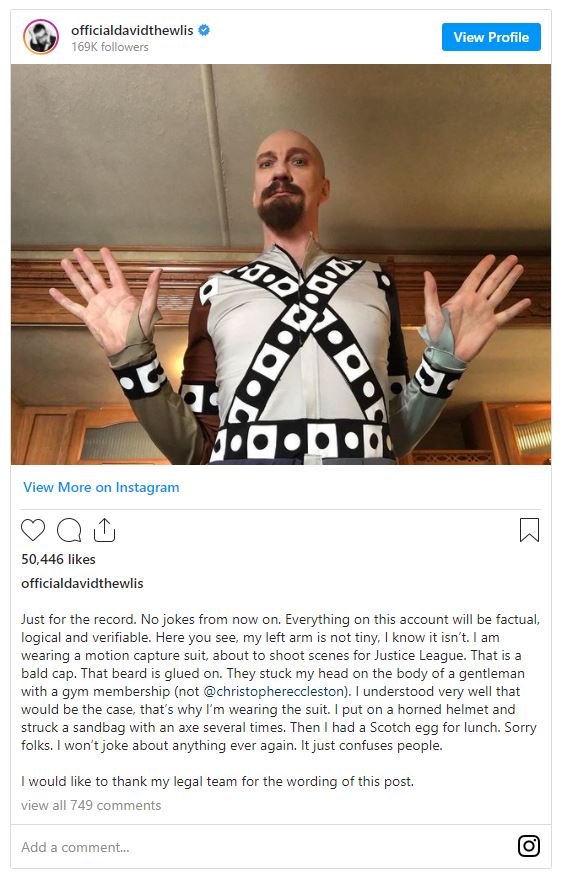This screenshot has height=884, width=567.
Task: Click the 50,446 likes count
Action: point(59,559)
